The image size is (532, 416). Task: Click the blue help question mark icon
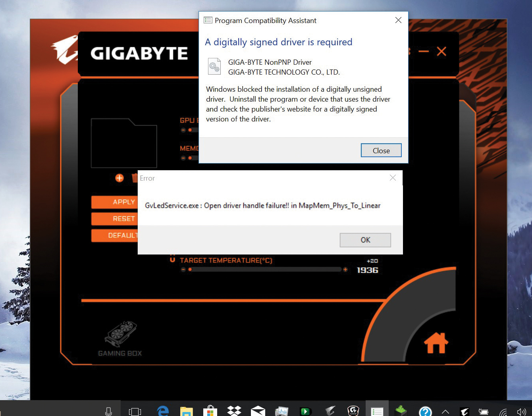click(425, 412)
